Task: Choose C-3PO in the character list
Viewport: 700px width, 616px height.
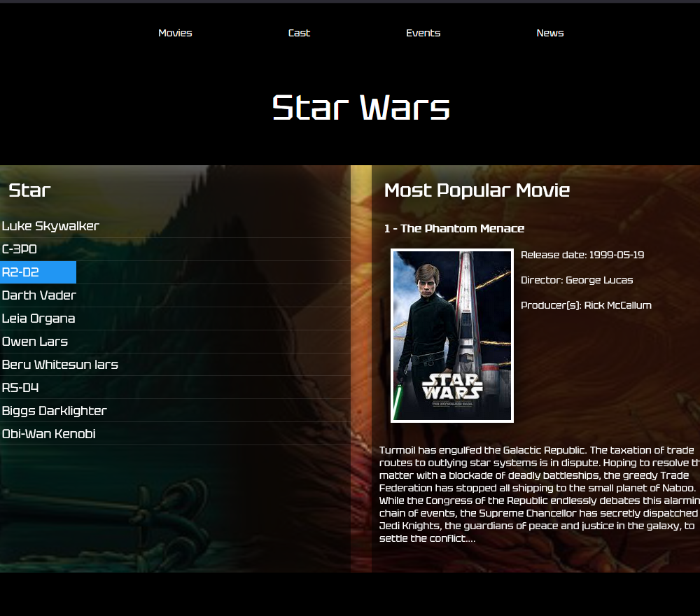Action: pyautogui.click(x=20, y=249)
